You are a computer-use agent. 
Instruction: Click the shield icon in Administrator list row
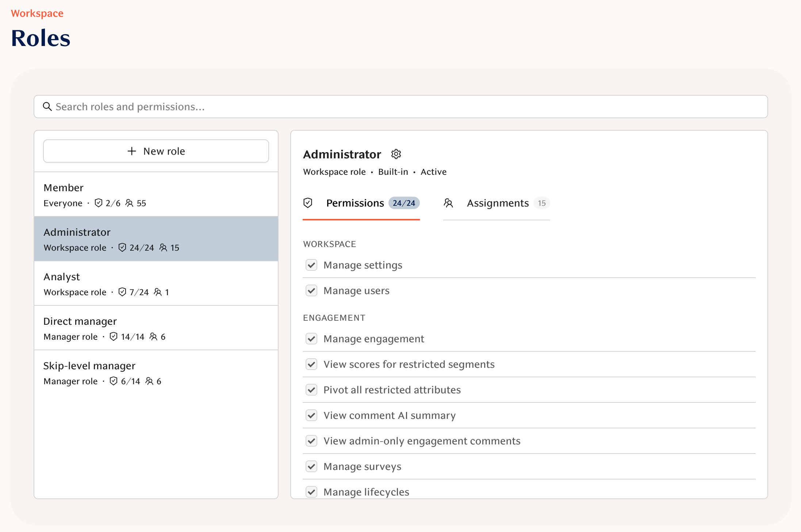122,247
